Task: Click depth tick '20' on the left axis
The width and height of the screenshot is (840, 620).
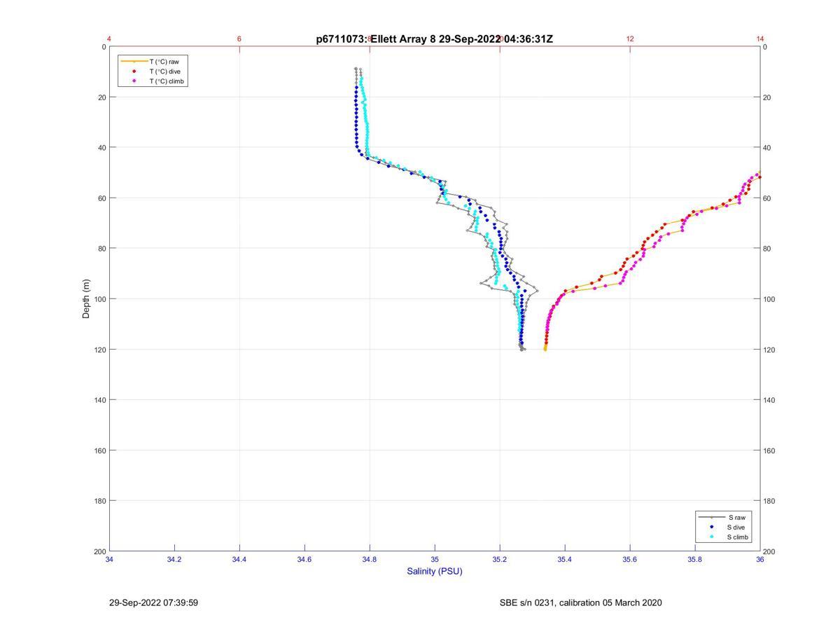Action: pos(101,97)
